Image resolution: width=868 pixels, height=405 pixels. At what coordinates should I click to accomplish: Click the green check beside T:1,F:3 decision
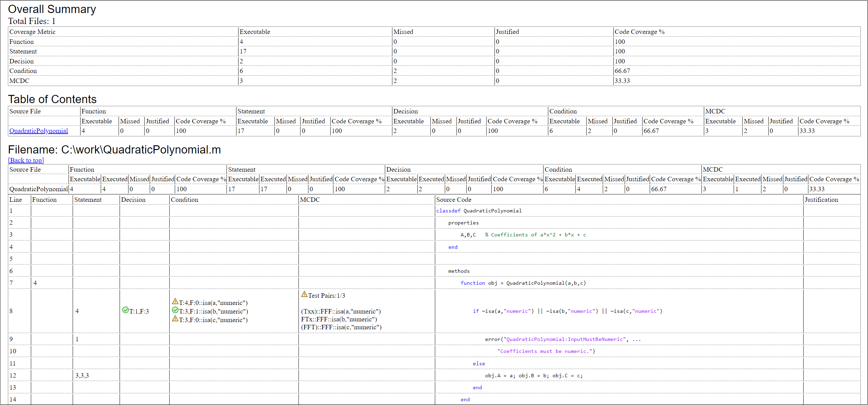coord(125,310)
